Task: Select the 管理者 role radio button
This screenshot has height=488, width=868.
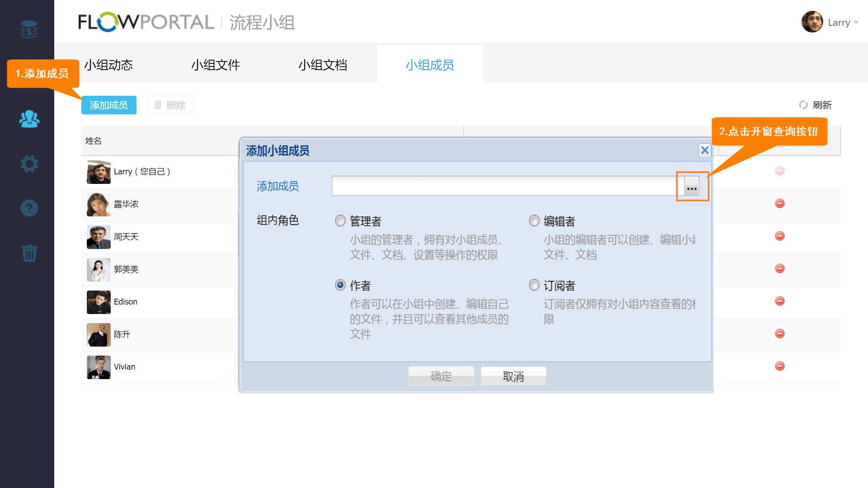Action: [x=340, y=221]
